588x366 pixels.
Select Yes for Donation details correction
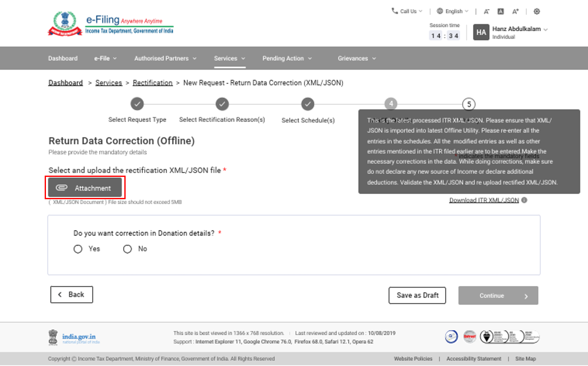78,249
